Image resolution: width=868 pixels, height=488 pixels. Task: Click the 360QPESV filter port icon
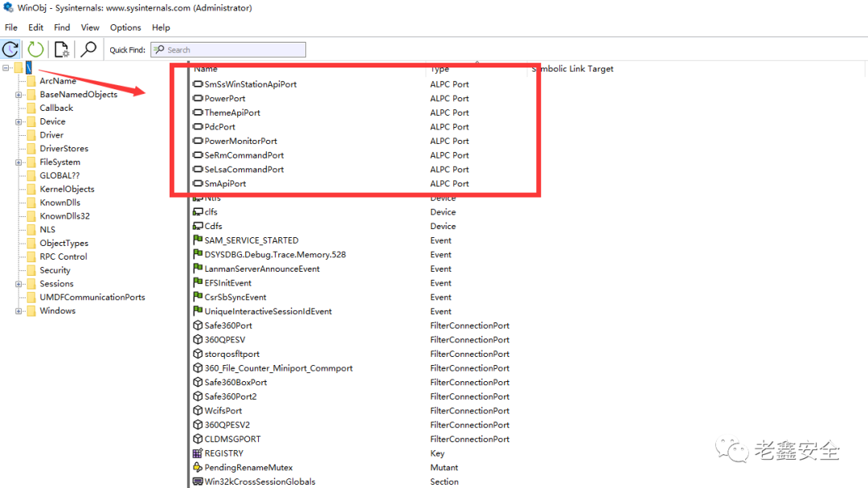[x=198, y=339]
